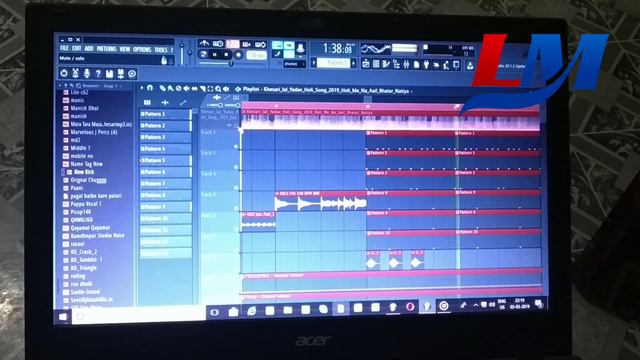
Task: Open the OPTIONS menu
Action: tap(142, 49)
